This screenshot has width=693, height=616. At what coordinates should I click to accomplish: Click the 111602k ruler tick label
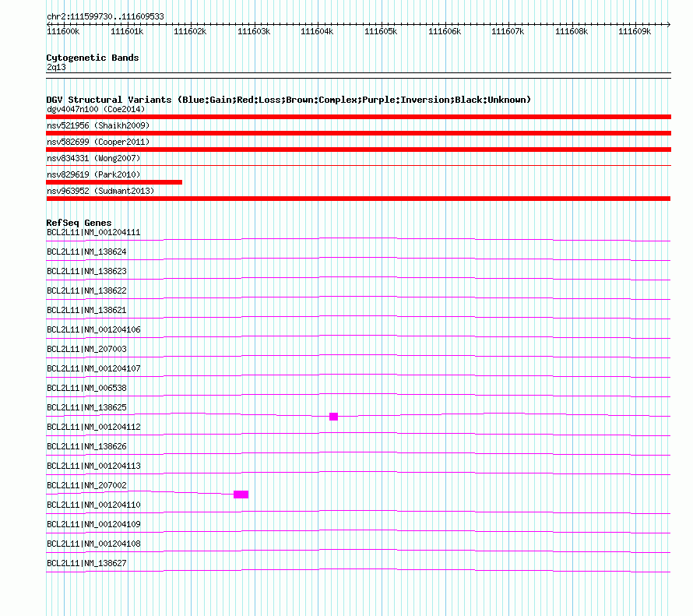[190, 31]
